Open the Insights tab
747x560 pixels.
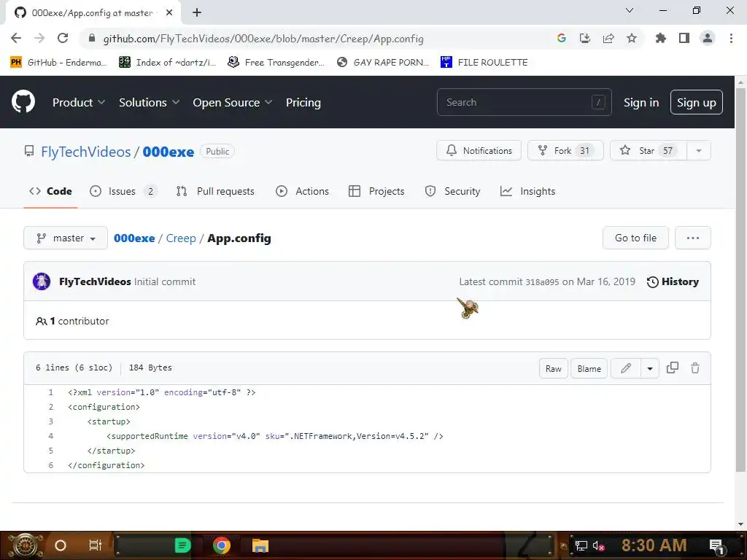click(528, 191)
